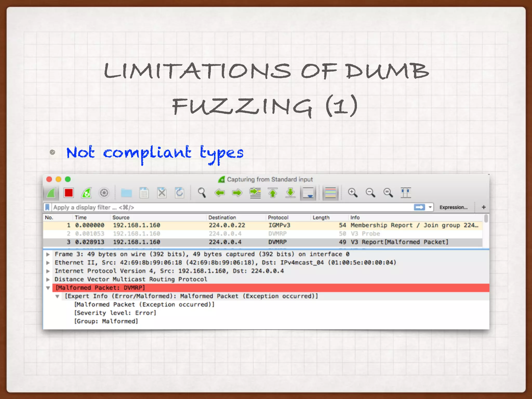
Task: Open display filter history dropdown arrow
Action: pos(430,207)
